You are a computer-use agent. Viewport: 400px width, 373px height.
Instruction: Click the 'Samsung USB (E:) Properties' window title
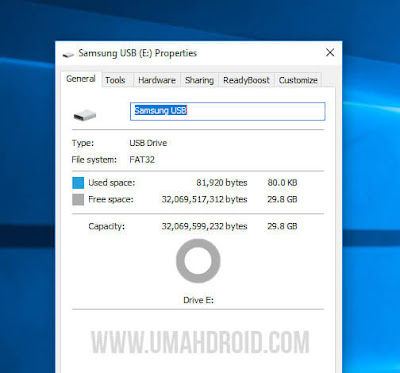[138, 53]
